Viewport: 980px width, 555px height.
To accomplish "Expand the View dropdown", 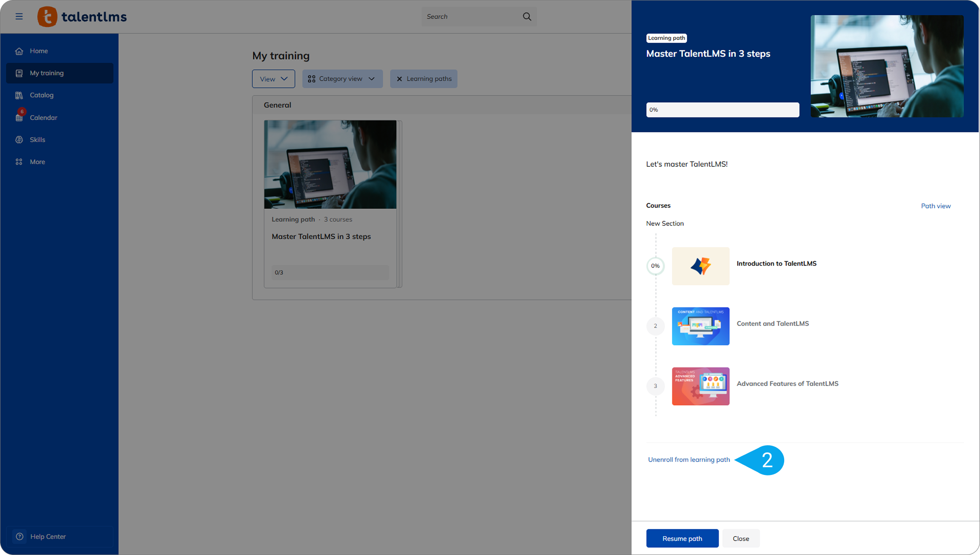I will [x=273, y=79].
